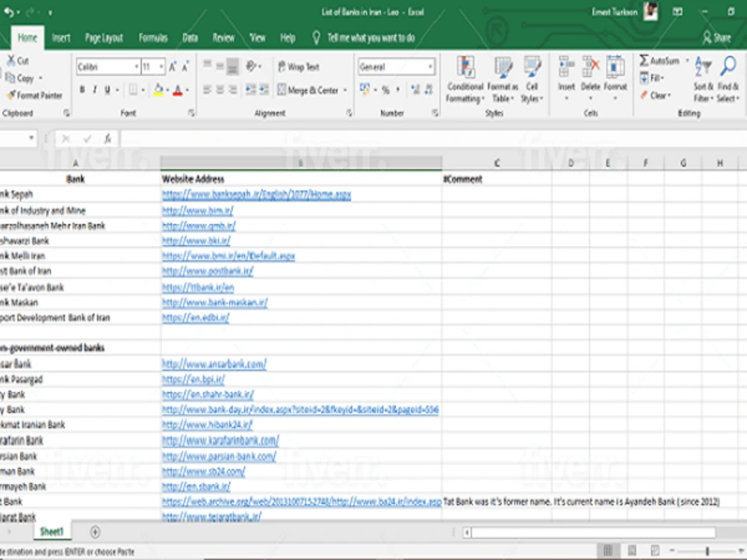The width and height of the screenshot is (747, 560).
Task: Apply the red font color A
Action: pos(178,90)
